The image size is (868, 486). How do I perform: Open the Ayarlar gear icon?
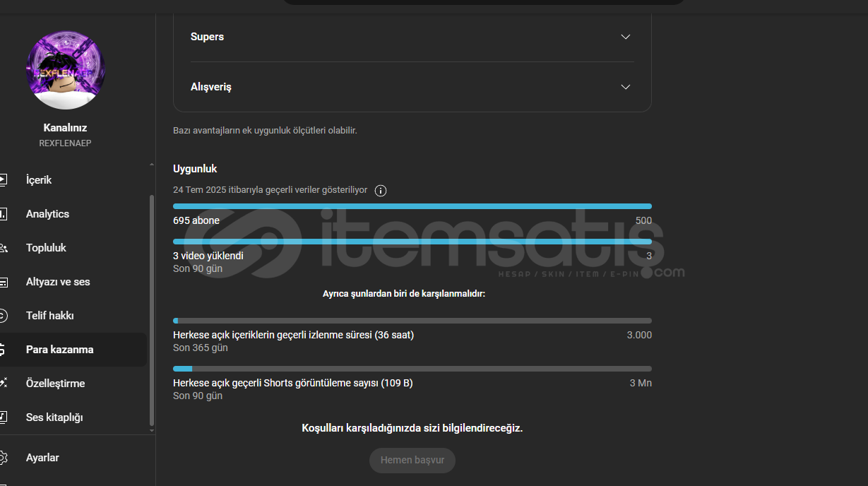pos(3,458)
